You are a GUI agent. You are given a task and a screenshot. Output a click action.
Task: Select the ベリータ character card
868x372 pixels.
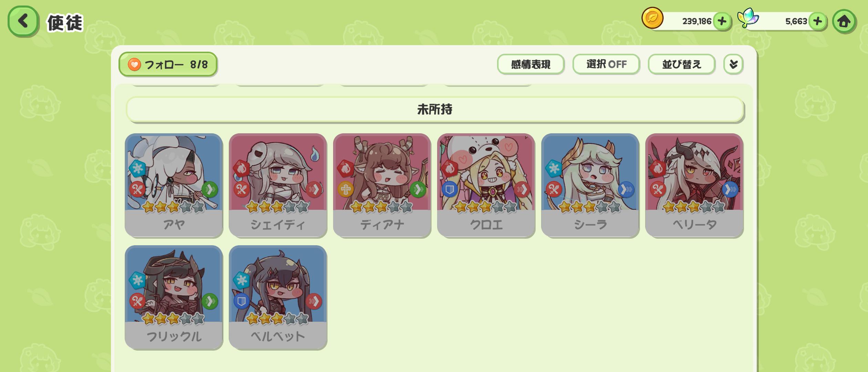tap(694, 185)
